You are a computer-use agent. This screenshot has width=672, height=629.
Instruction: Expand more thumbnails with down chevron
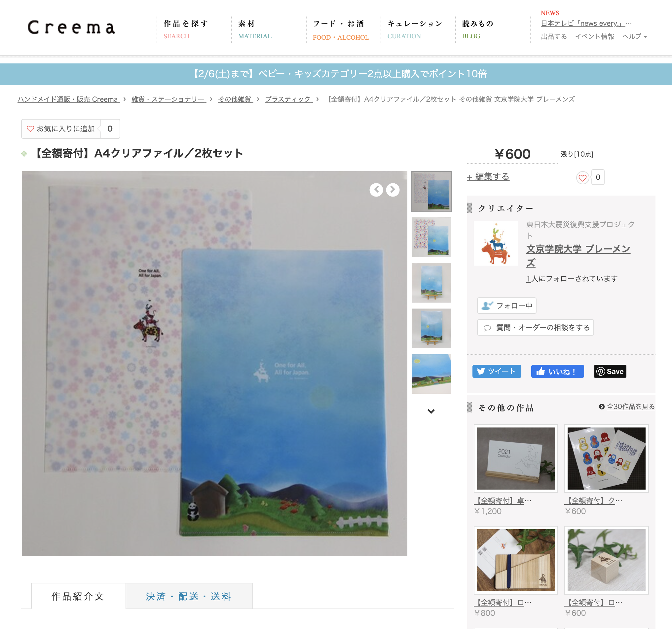(x=431, y=411)
